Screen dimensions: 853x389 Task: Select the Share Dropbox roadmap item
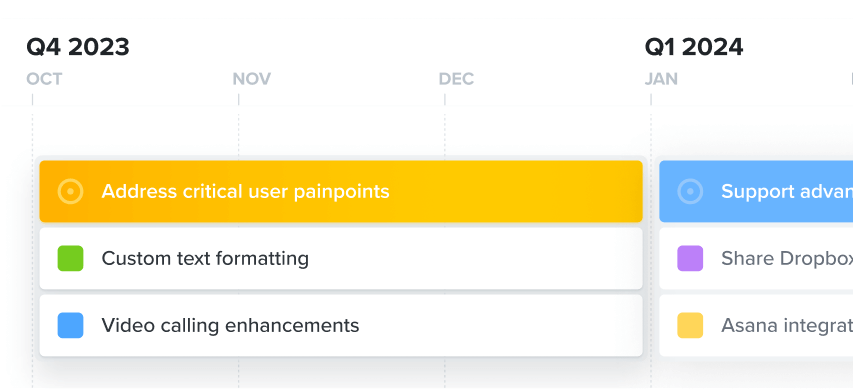pyautogui.click(x=756, y=258)
